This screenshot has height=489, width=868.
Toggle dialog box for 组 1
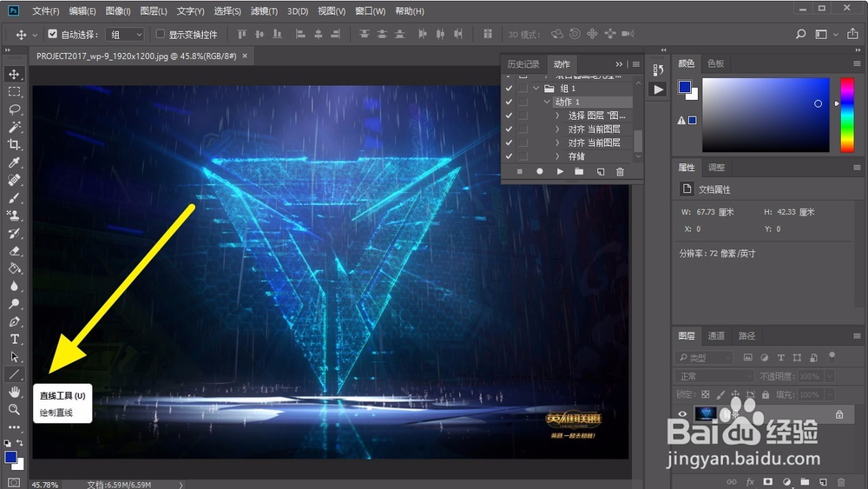[x=523, y=88]
